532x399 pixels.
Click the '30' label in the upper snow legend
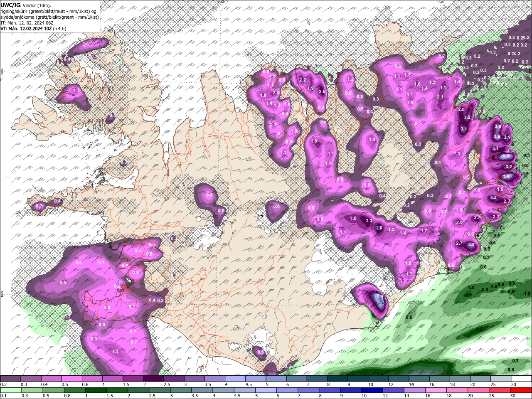tap(514, 384)
